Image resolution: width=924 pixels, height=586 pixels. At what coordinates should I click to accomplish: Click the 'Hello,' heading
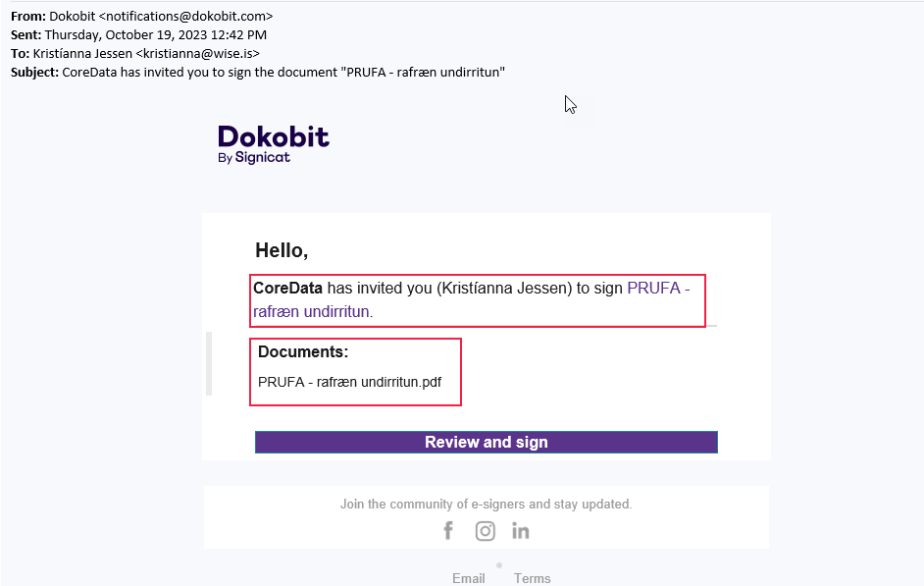click(282, 251)
